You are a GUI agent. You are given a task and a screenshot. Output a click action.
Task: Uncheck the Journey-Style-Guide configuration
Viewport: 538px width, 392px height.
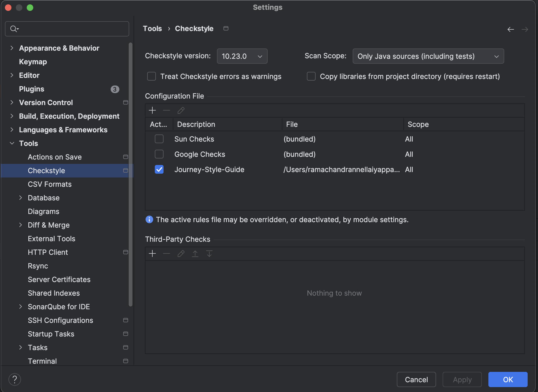point(159,169)
